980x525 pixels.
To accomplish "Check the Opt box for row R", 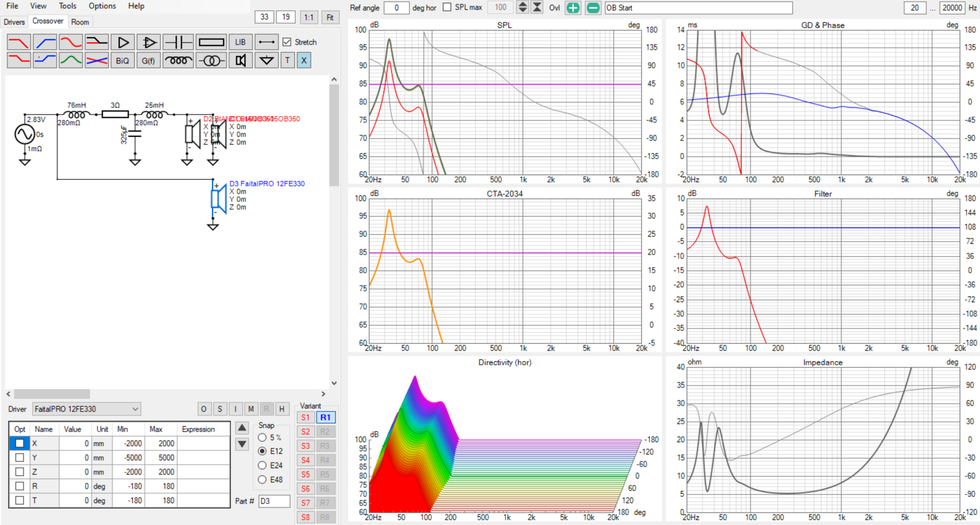I will point(20,486).
